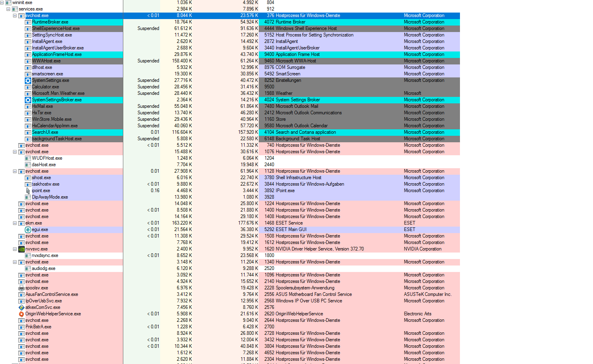Click 'Host Process for Setting Synchronization' text
Image resolution: width=593 pixels, height=364 pixels.
[314, 35]
